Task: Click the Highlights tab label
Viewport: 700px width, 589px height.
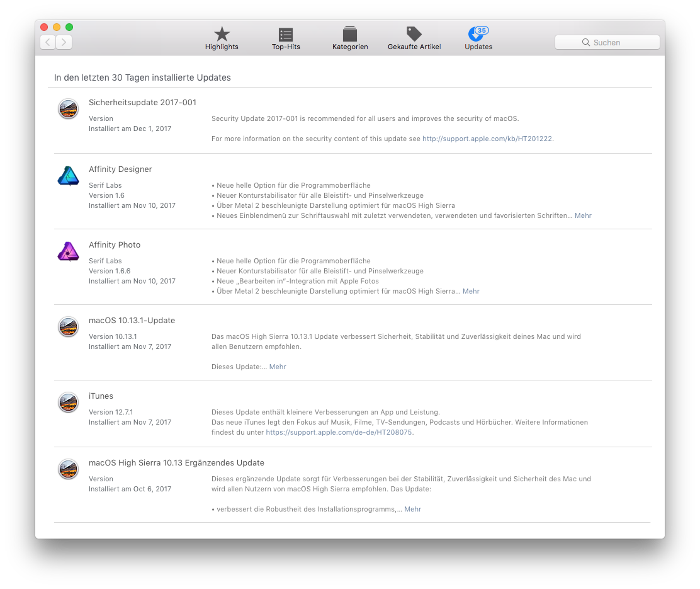Action: pos(222,47)
